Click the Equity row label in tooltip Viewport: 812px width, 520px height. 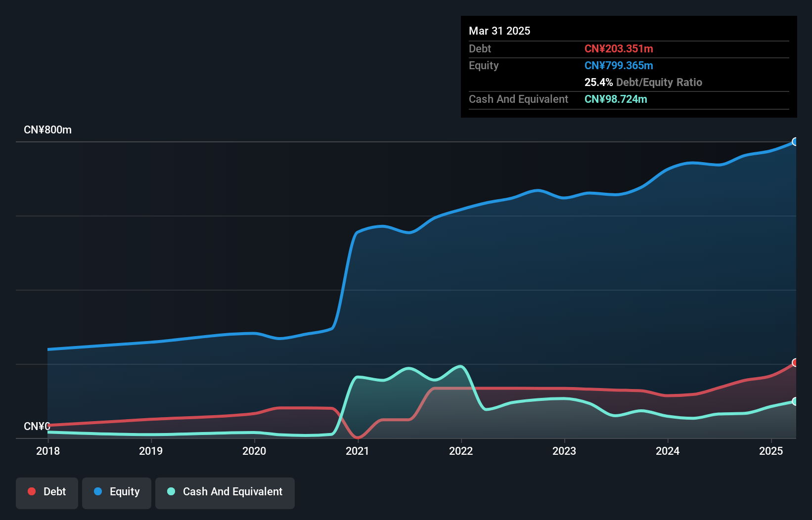pyautogui.click(x=484, y=65)
